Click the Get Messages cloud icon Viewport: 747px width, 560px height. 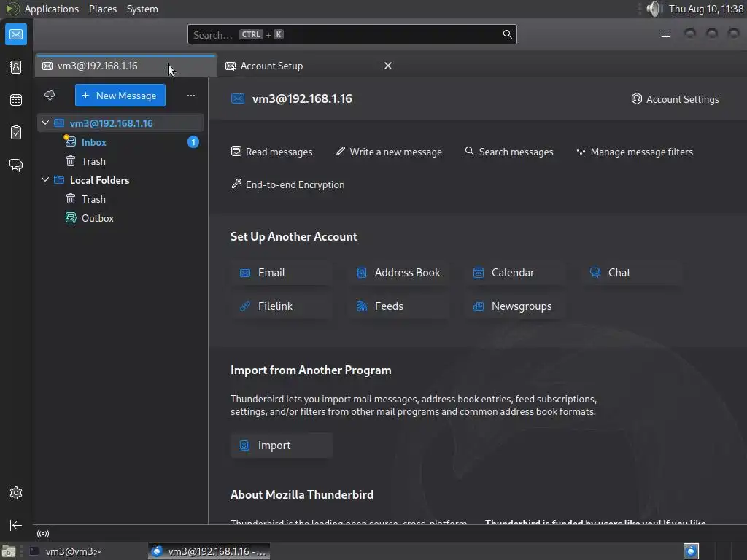pyautogui.click(x=50, y=96)
